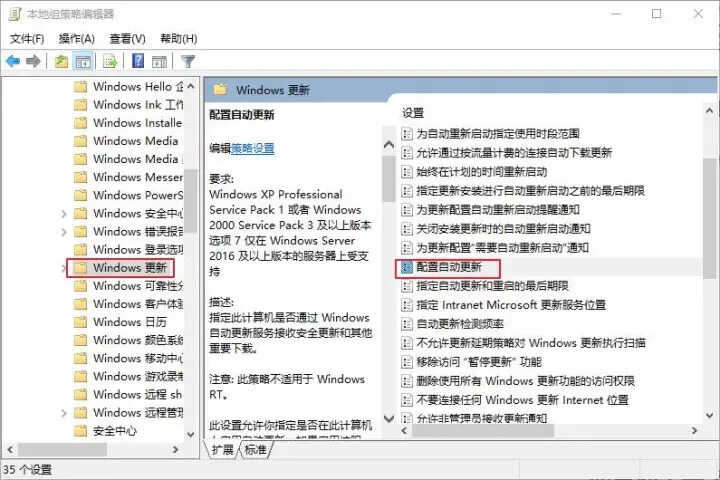This screenshot has width=720, height=480.
Task: Select Windows 游戏录制 tree item
Action: click(138, 376)
